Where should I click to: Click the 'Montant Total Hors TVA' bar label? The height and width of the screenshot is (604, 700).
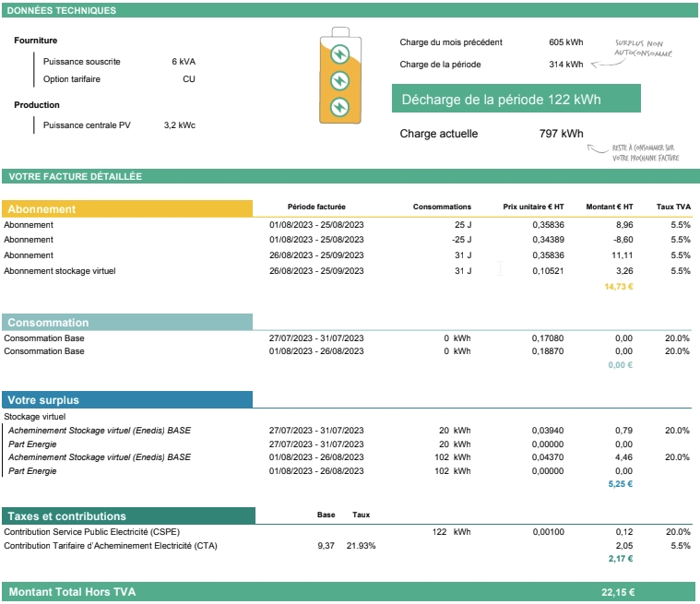click(x=72, y=592)
